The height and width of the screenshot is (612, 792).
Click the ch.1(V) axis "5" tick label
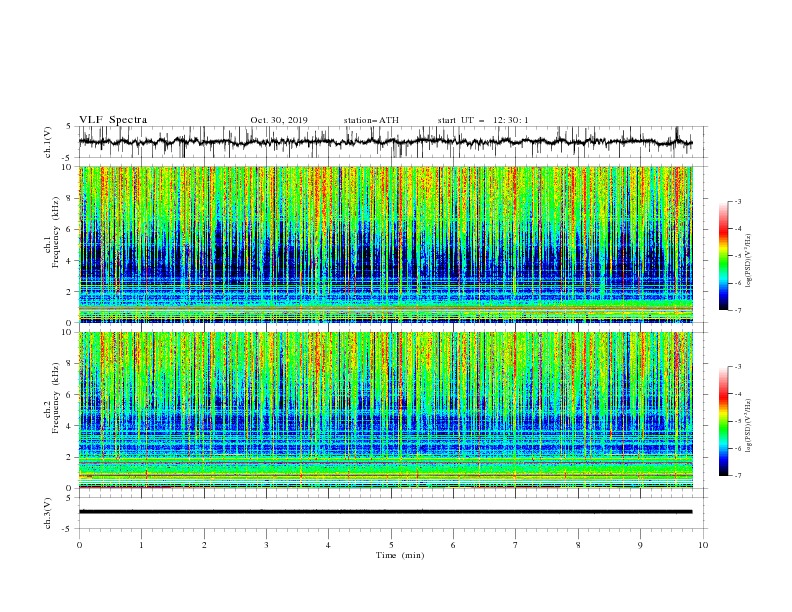pyautogui.click(x=69, y=126)
